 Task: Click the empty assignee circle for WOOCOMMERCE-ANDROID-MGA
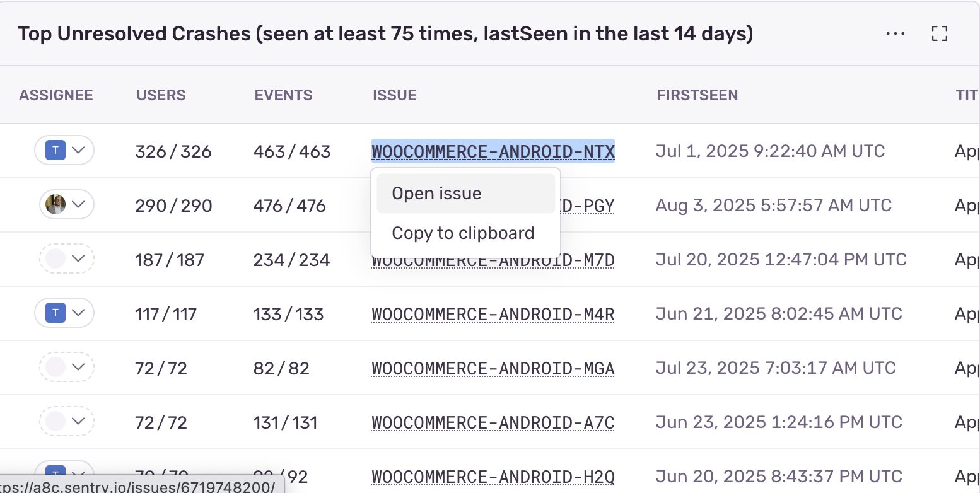click(x=55, y=367)
